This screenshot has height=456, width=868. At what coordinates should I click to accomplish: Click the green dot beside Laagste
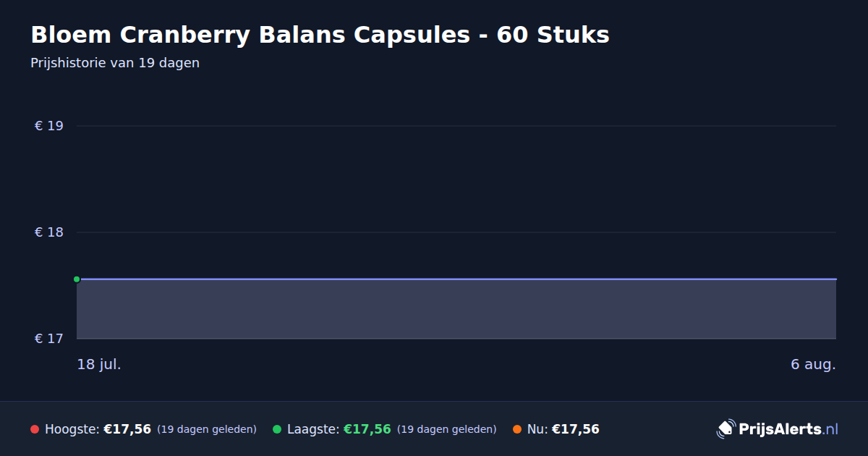(277, 429)
